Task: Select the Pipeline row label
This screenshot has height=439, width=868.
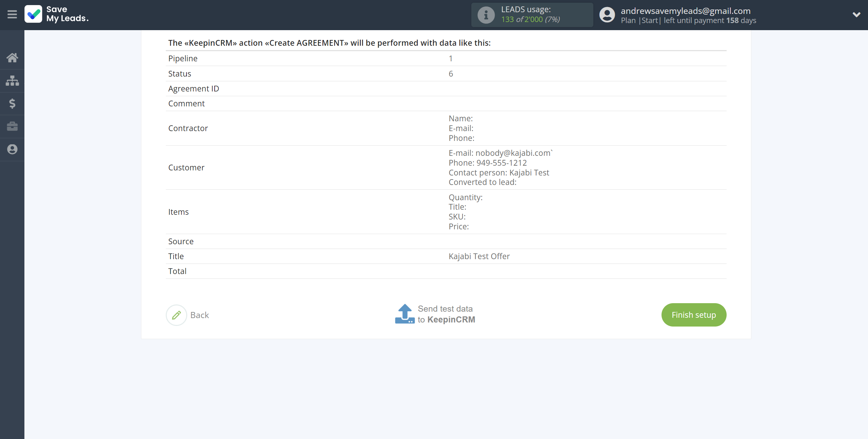Action: tap(183, 58)
